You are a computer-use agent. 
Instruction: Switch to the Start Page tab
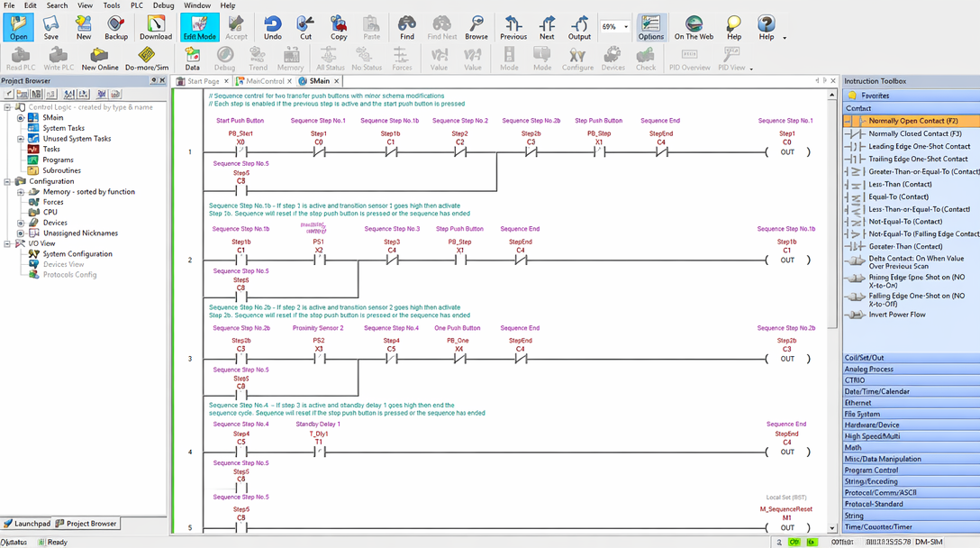click(204, 81)
